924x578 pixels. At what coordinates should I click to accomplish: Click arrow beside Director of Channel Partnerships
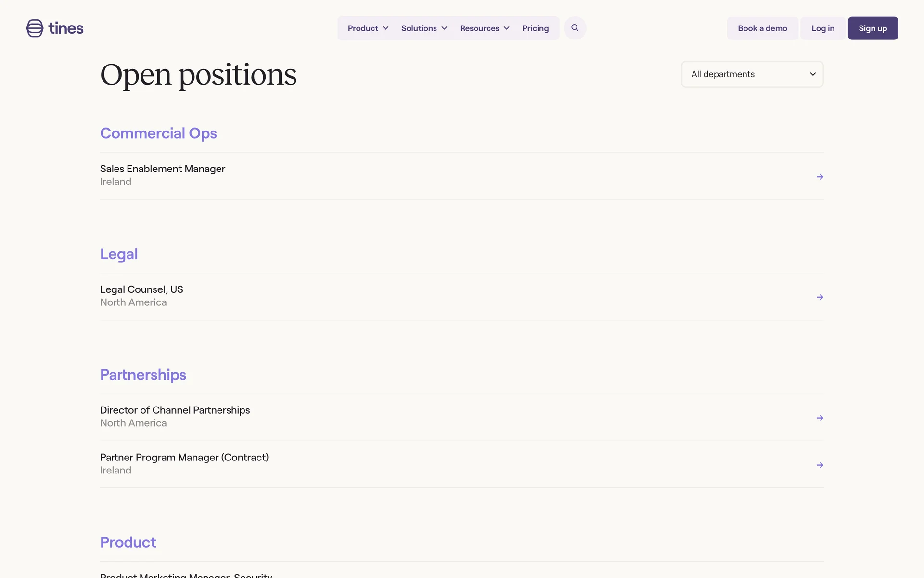pos(820,418)
